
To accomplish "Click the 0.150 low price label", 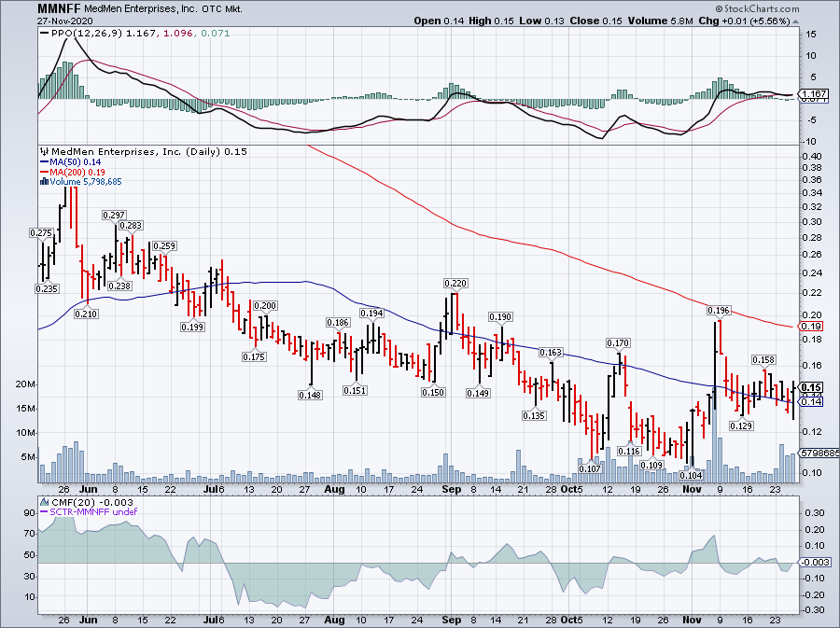I will [433, 392].
